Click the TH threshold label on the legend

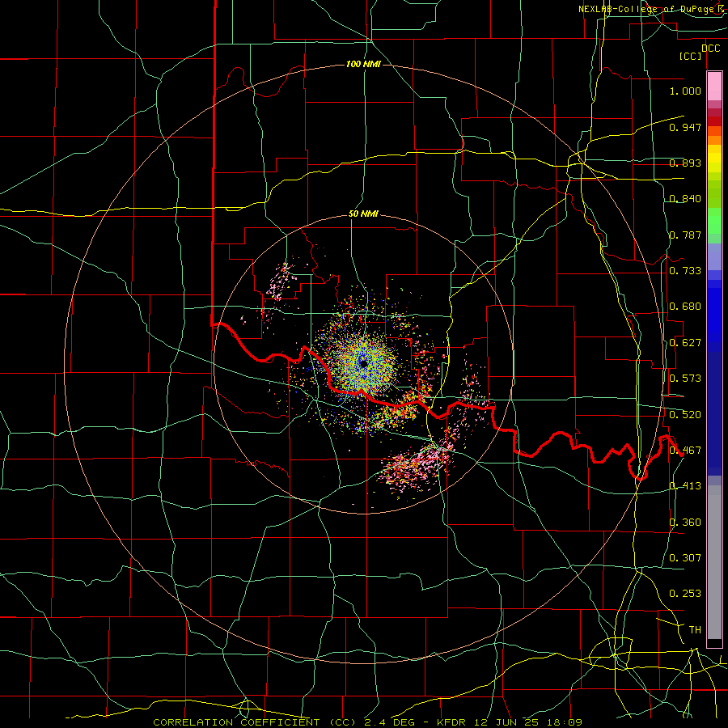click(x=695, y=630)
